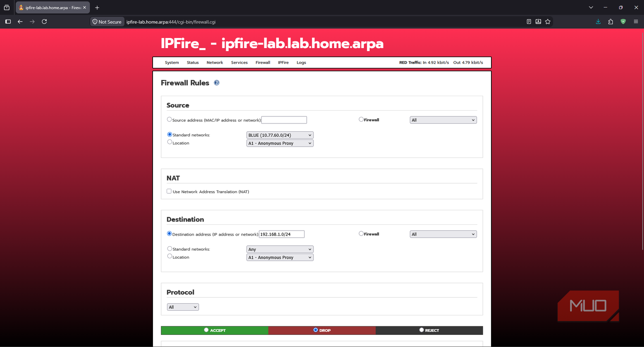Select the Source Firewall radio button

tap(361, 120)
